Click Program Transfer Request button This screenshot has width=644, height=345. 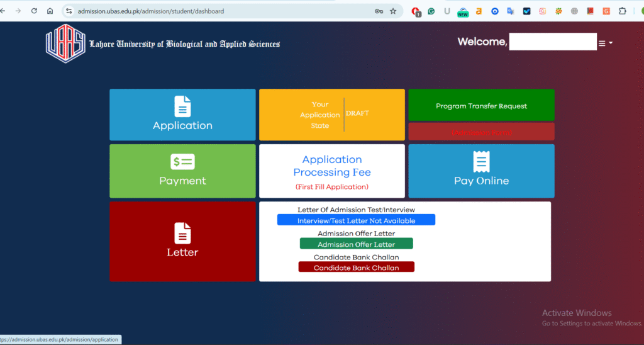(481, 106)
